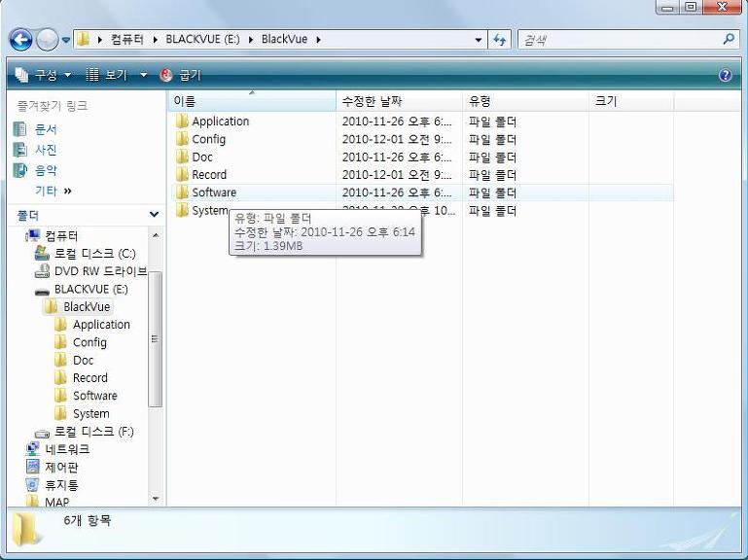748x560 pixels.
Task: Open the 음악 favorite link
Action: [x=46, y=170]
